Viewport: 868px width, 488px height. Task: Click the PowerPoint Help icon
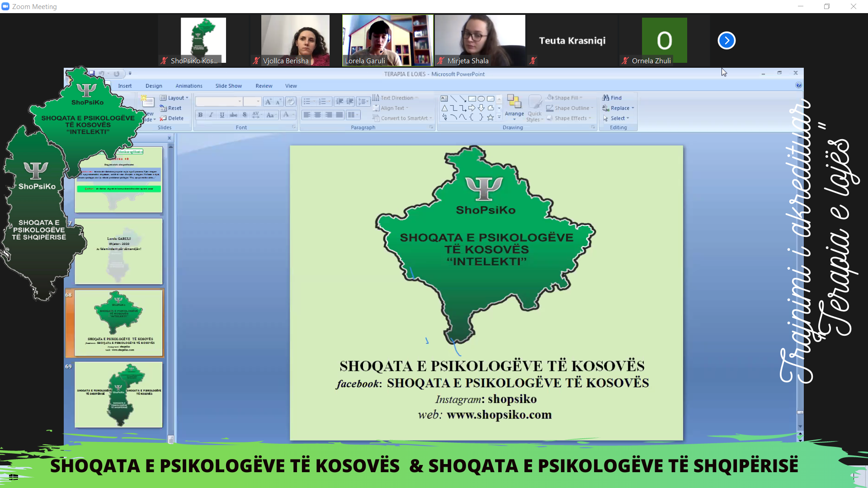pyautogui.click(x=798, y=85)
